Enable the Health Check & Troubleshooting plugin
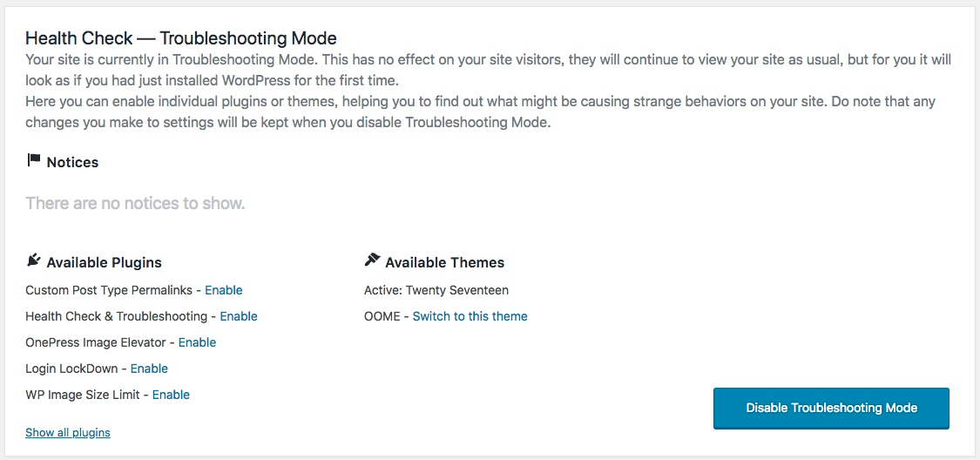This screenshot has width=980, height=460. click(239, 316)
